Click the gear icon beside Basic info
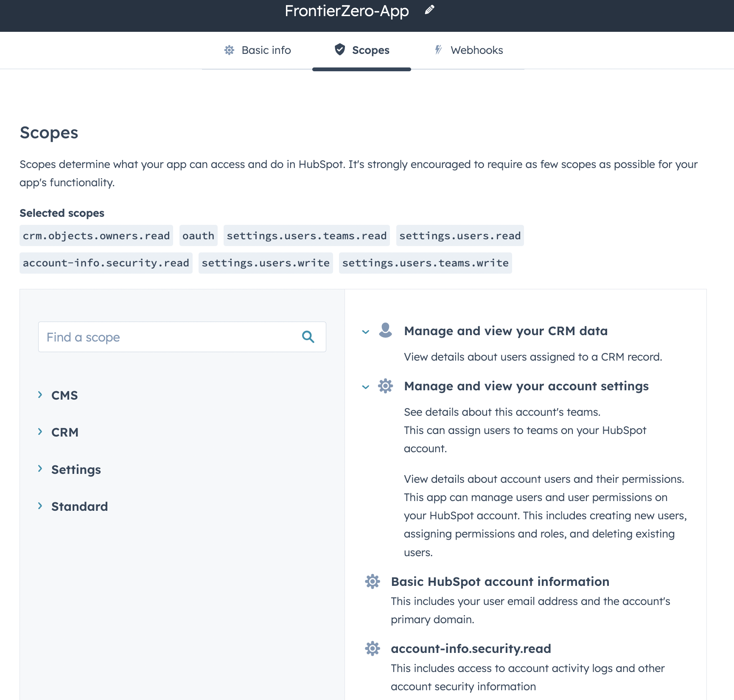This screenshot has width=734, height=700. (x=229, y=50)
